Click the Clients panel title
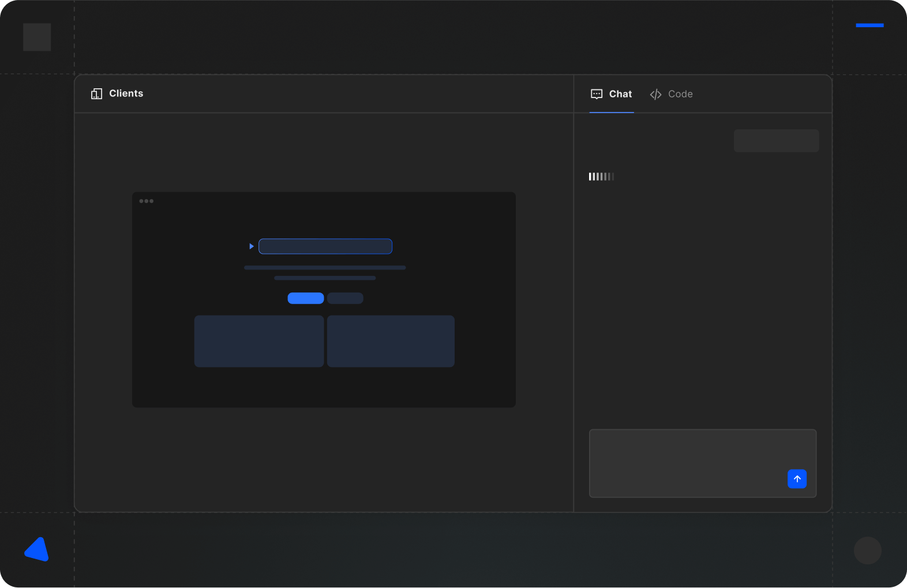Viewport: 907px width, 588px height. click(x=126, y=93)
